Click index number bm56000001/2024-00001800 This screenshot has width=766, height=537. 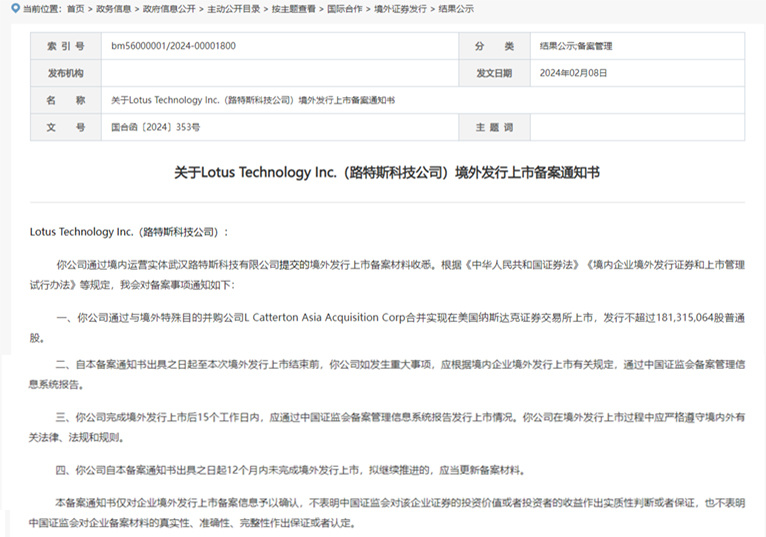[173, 46]
